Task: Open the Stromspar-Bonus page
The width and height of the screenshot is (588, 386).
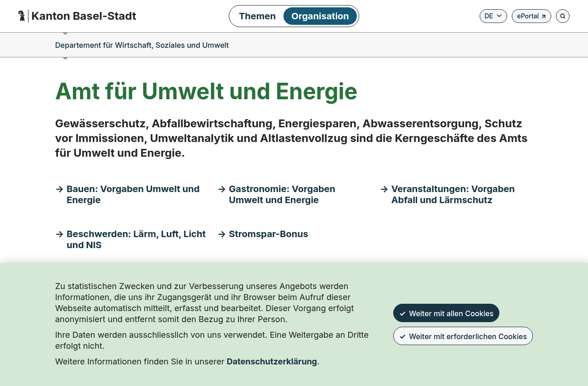Action: click(268, 234)
